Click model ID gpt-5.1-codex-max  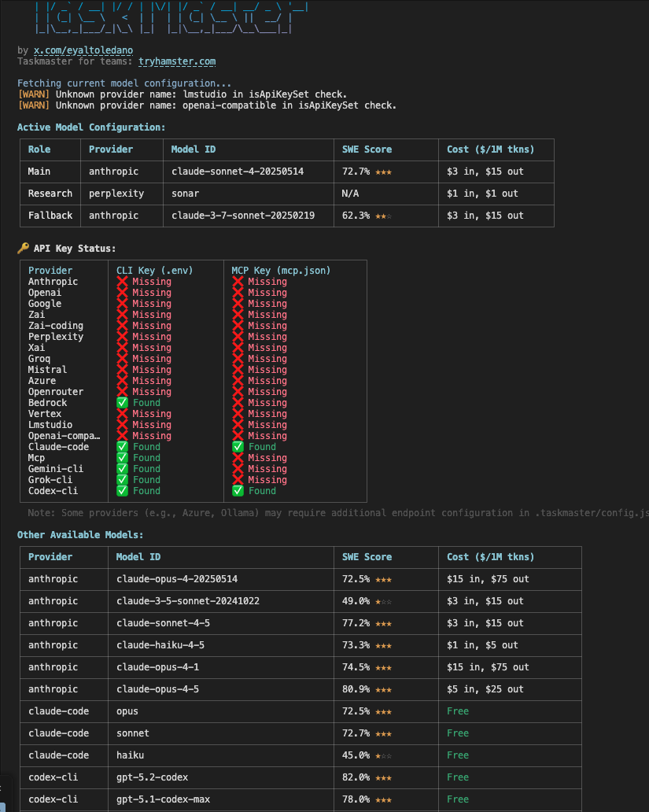[163, 799]
